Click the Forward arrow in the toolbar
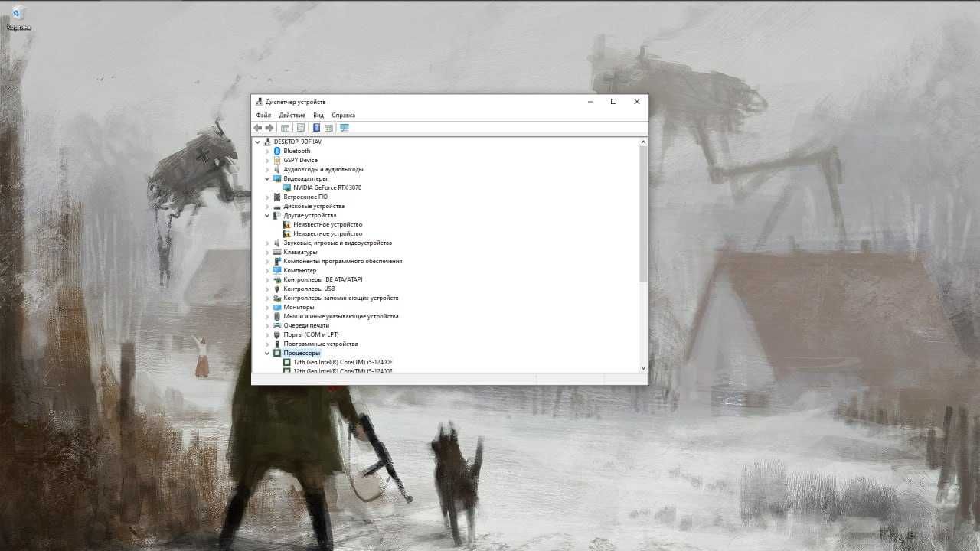Screen dimensions: 980x551 (269, 128)
